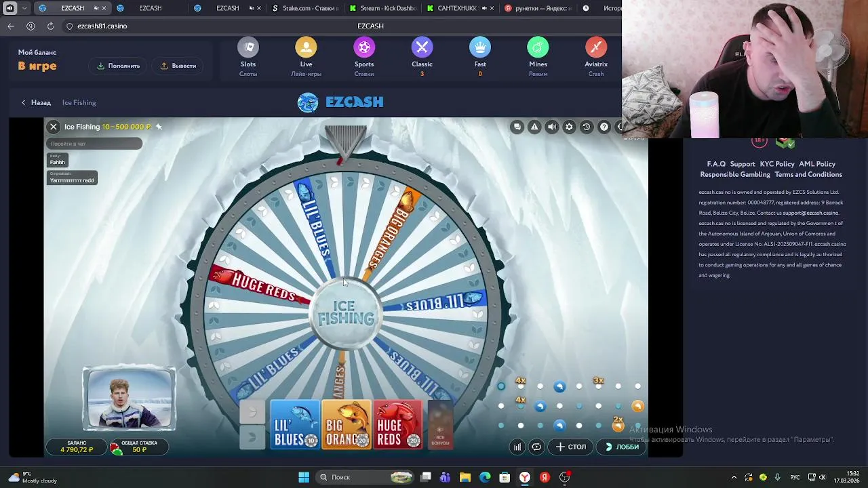Click the browser back arrow
The image size is (868, 488).
(x=11, y=26)
